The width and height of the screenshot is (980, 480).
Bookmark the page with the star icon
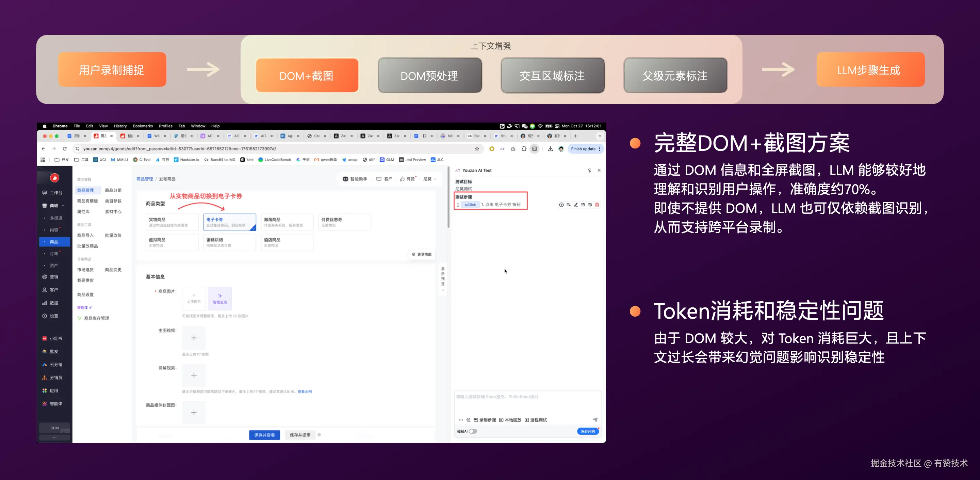coord(477,149)
